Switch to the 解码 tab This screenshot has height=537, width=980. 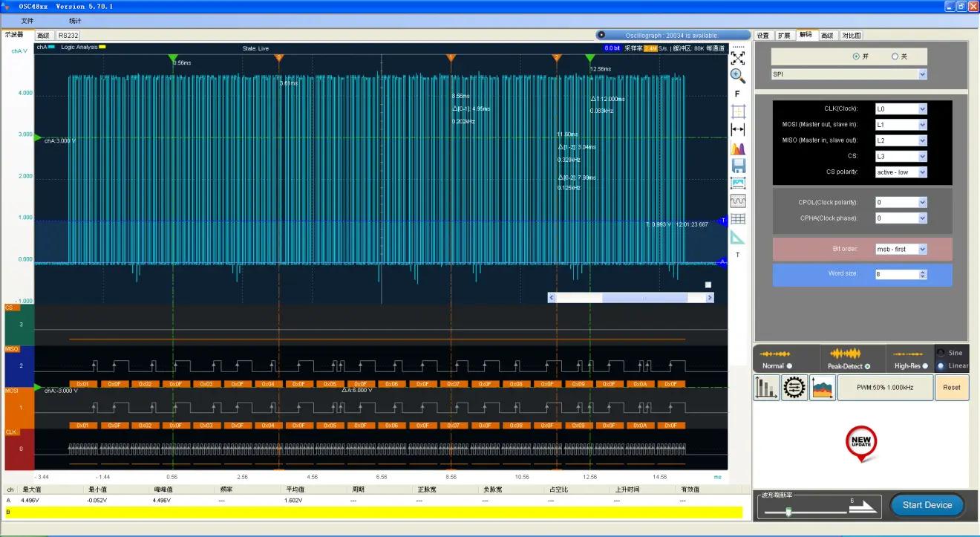[x=806, y=35]
